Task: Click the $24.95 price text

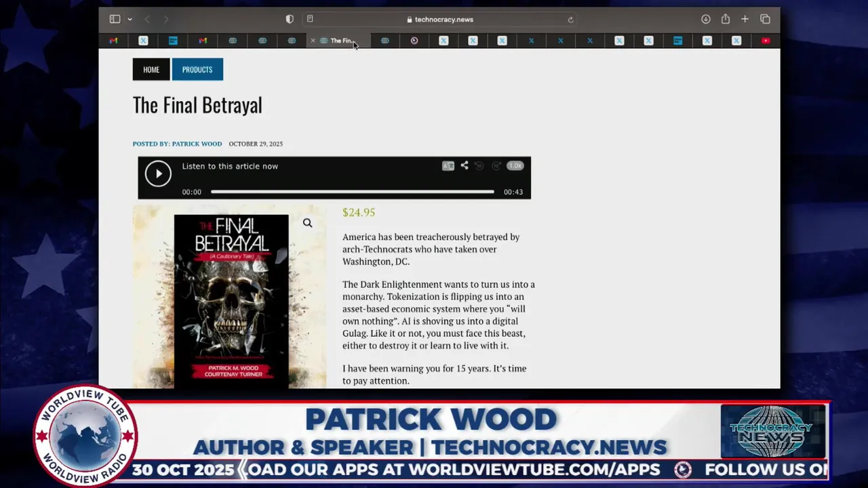Action: pyautogui.click(x=359, y=212)
